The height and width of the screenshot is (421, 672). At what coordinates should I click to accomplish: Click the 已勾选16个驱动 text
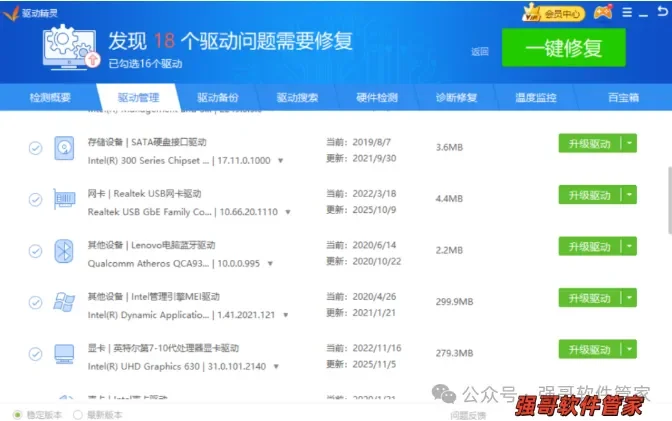(x=145, y=64)
